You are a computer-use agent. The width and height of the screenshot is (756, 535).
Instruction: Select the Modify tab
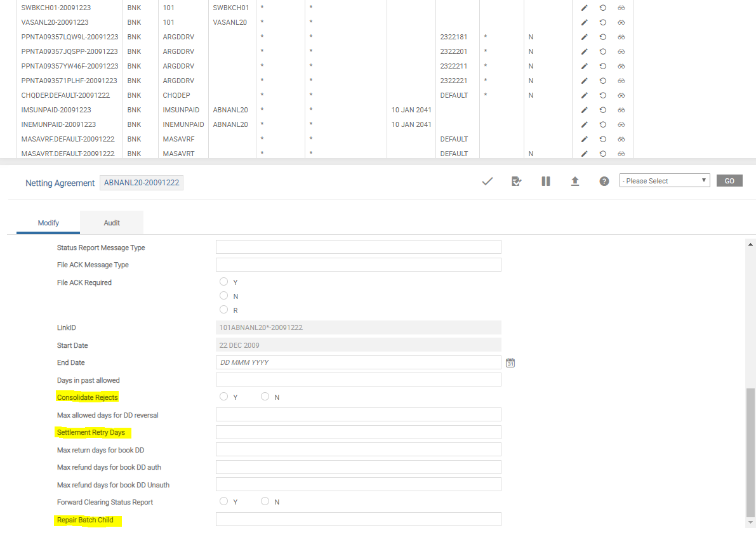point(48,223)
